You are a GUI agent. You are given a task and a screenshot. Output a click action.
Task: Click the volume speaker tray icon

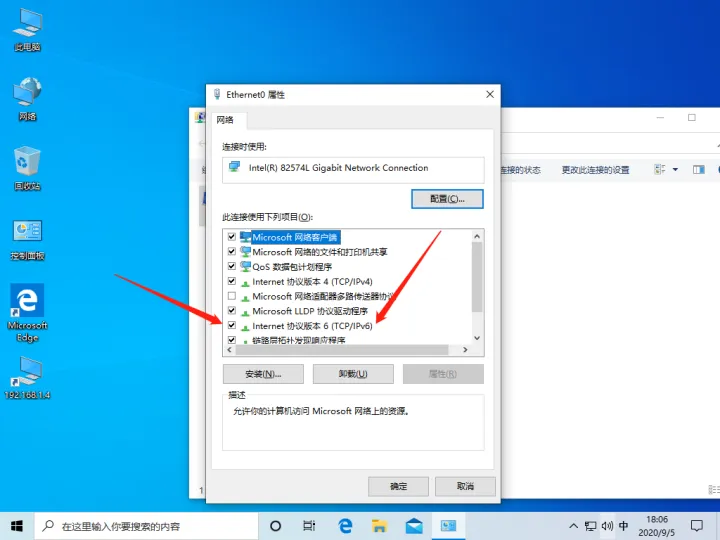[x=607, y=526]
